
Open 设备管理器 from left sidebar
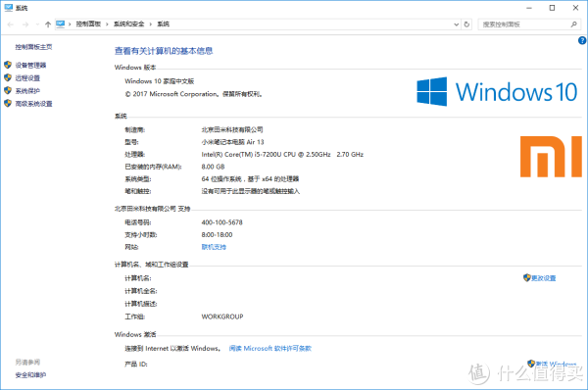[30, 66]
